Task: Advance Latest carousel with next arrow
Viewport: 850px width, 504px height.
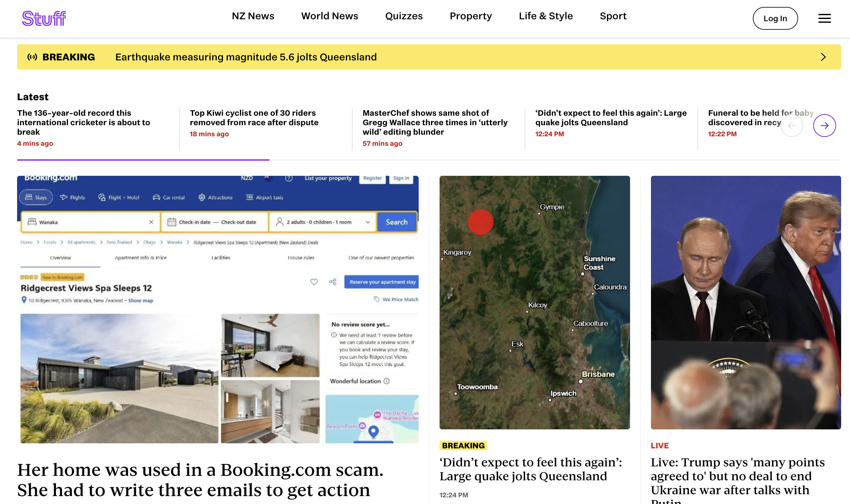Action: (x=824, y=126)
